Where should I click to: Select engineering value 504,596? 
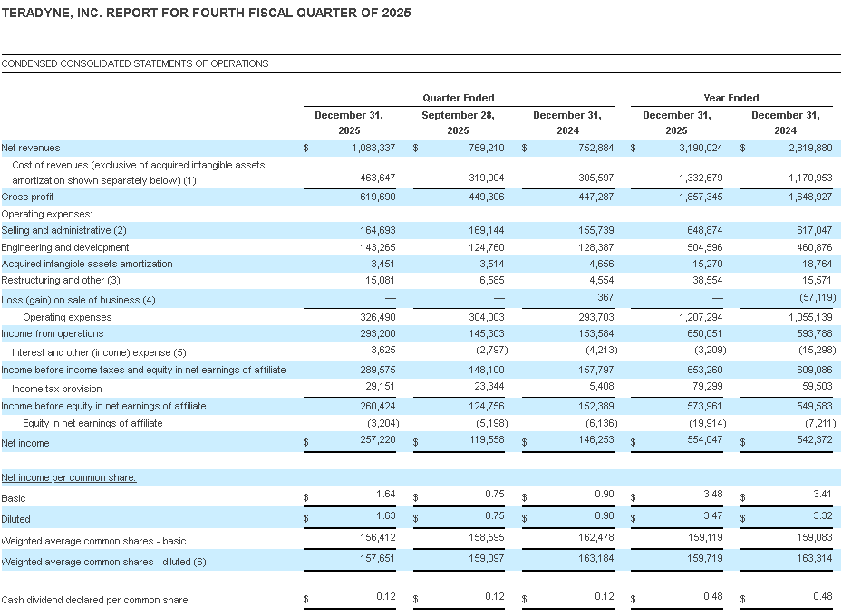(x=705, y=248)
